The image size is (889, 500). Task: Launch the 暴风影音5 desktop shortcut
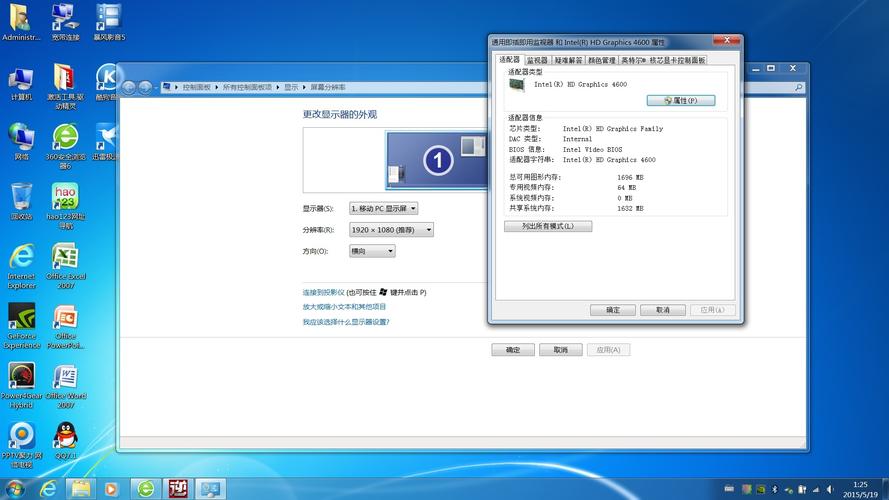pos(109,23)
